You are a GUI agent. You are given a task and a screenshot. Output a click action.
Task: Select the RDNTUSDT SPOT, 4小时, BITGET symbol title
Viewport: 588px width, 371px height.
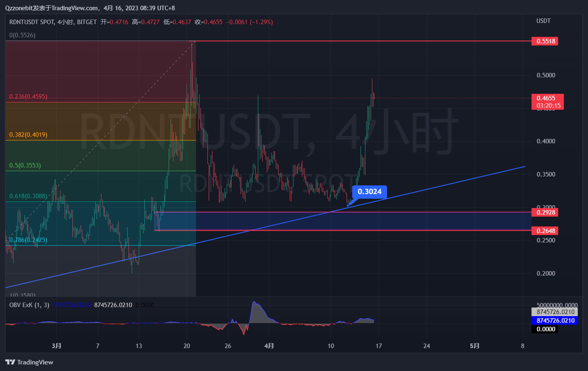coord(53,22)
